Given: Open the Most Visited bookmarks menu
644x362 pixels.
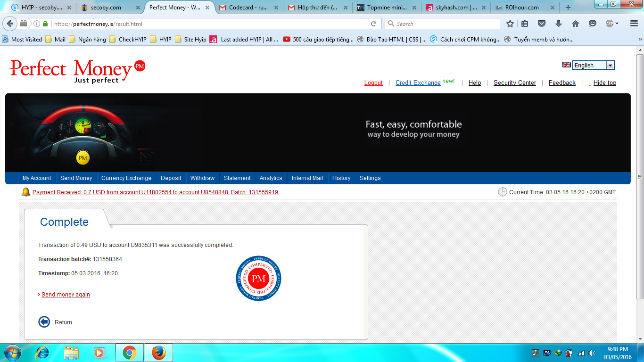Looking at the screenshot, I should 22,40.
